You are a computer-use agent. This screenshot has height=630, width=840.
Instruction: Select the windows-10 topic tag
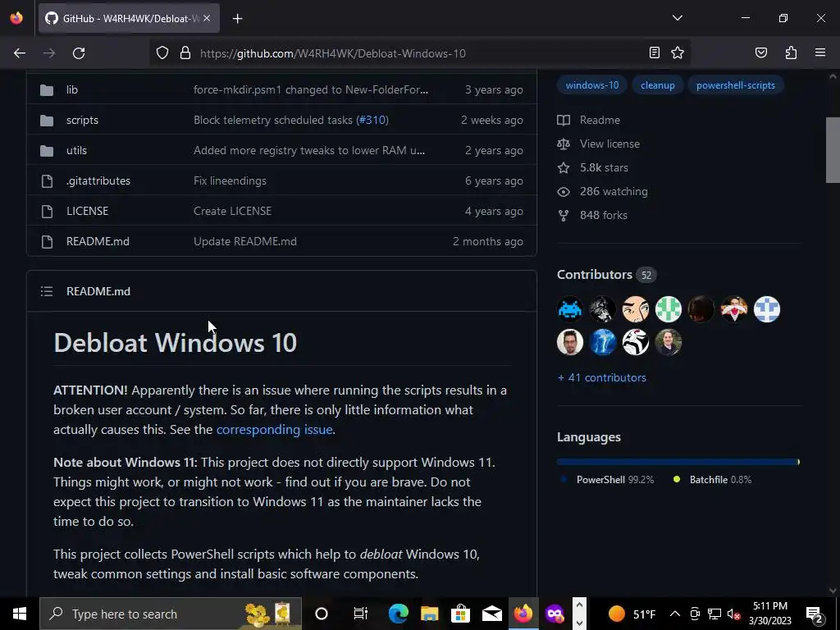tap(592, 85)
